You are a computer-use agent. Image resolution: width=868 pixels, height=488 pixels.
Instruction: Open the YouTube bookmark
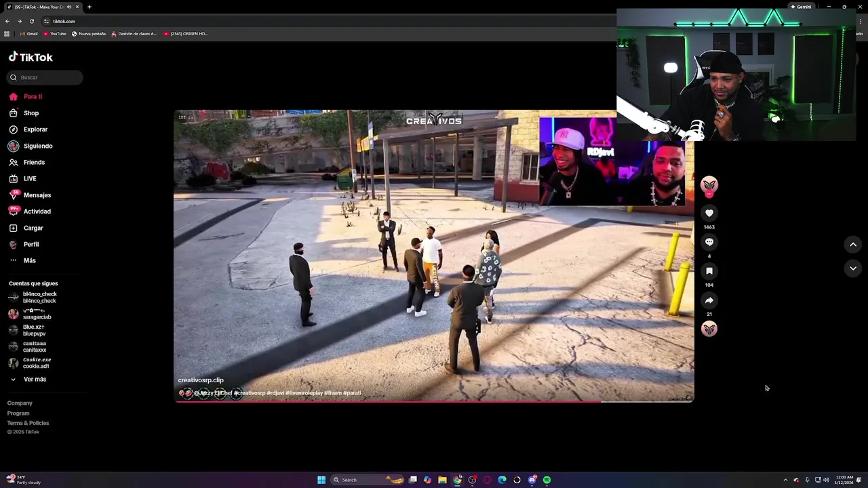(55, 33)
